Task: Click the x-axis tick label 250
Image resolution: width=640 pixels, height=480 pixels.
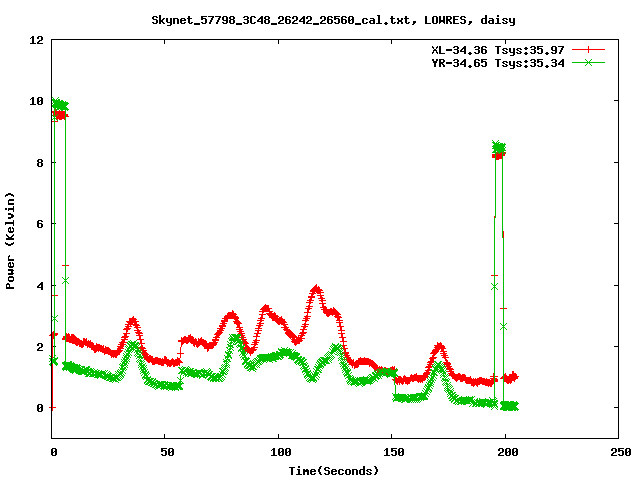Action: pos(621,452)
